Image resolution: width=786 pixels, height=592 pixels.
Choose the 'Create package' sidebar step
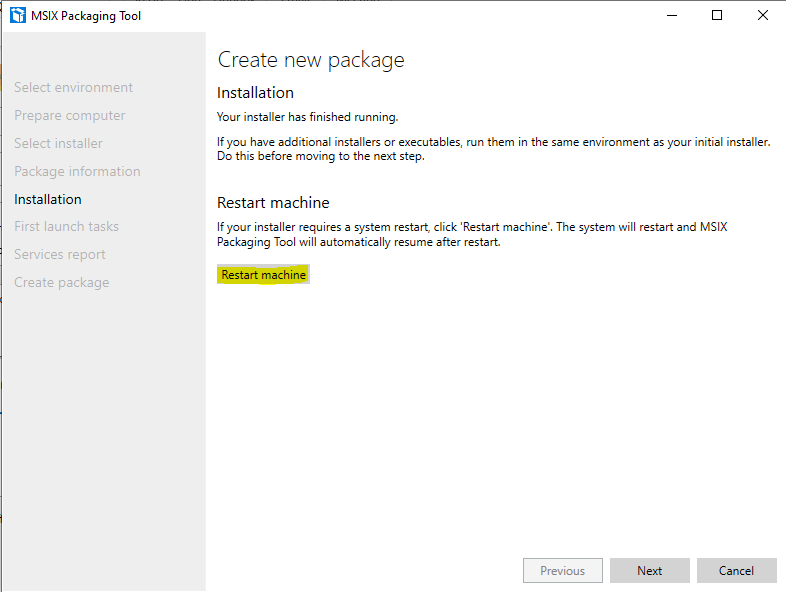[62, 283]
